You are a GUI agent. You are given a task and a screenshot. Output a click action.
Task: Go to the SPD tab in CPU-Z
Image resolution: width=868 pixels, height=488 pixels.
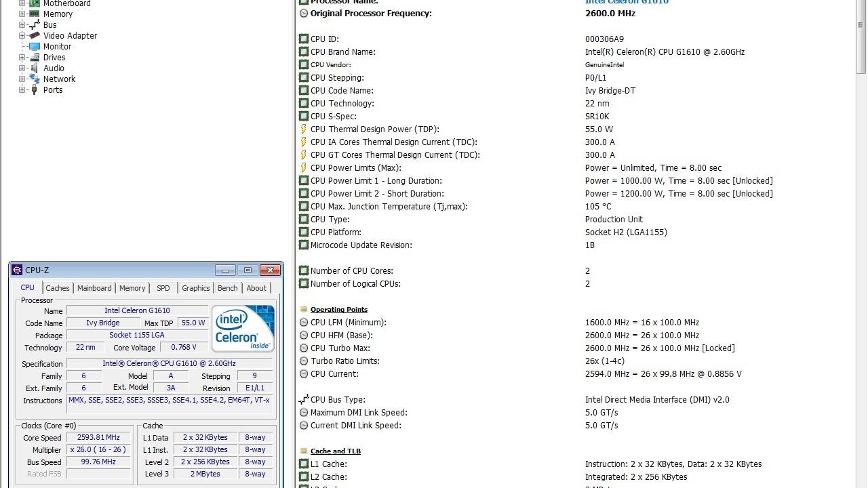(x=163, y=288)
